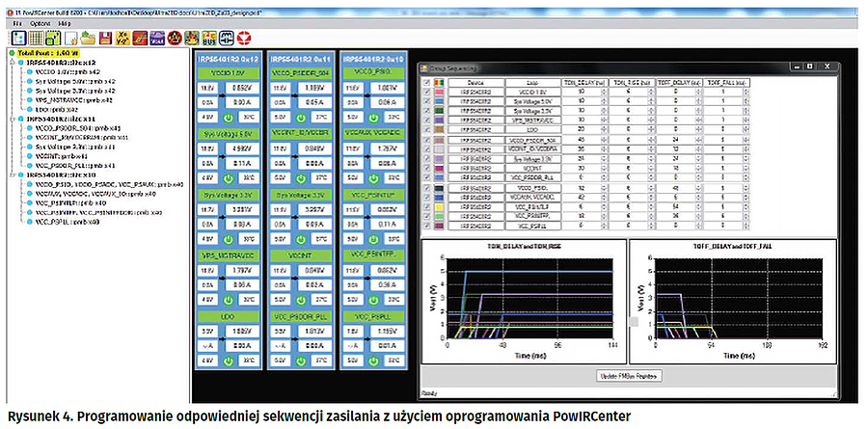Click the red circular icon at toolbar end

[243, 38]
